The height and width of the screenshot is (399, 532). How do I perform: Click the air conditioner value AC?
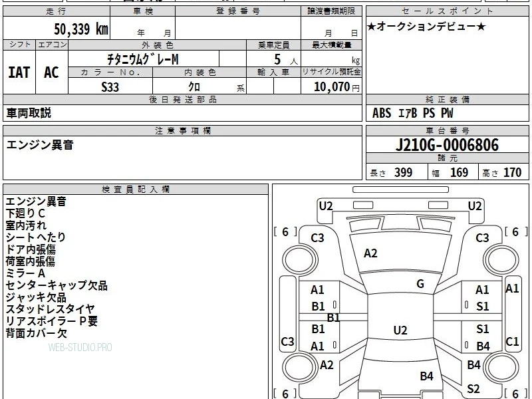[x=52, y=72]
